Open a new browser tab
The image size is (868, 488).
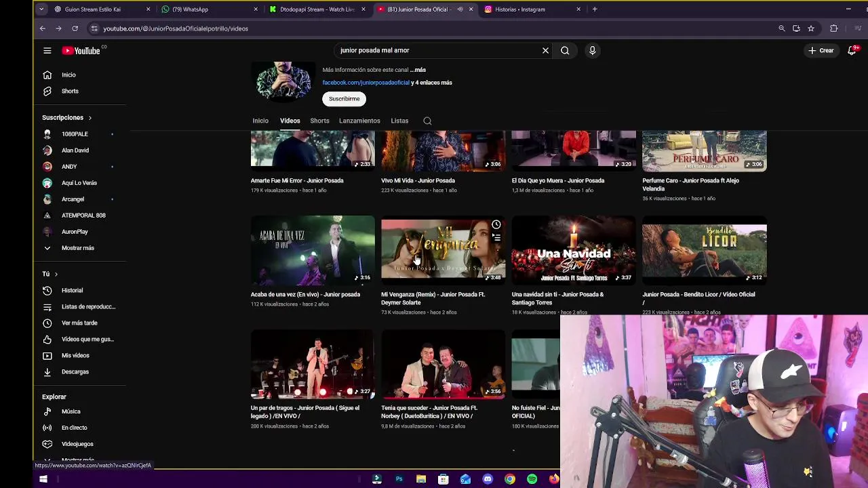click(x=595, y=9)
